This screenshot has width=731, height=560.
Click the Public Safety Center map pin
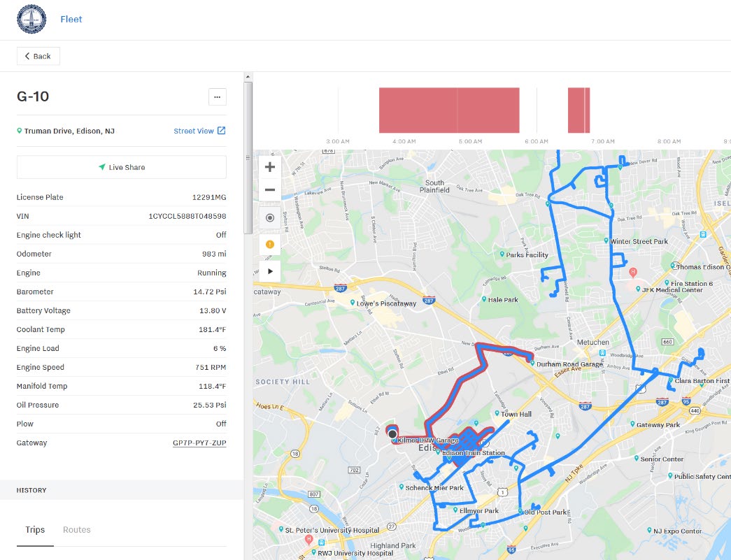(670, 475)
